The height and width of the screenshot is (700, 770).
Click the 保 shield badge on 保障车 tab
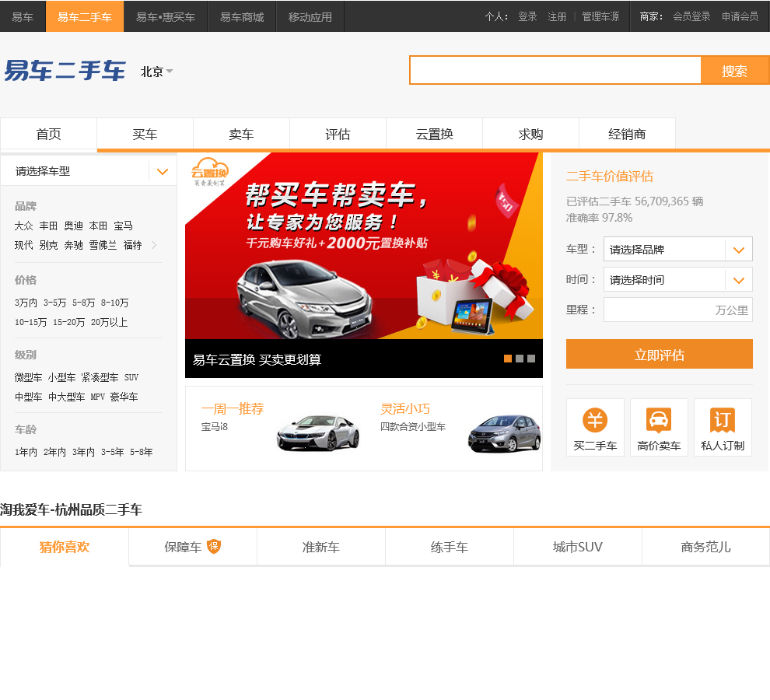pos(214,546)
